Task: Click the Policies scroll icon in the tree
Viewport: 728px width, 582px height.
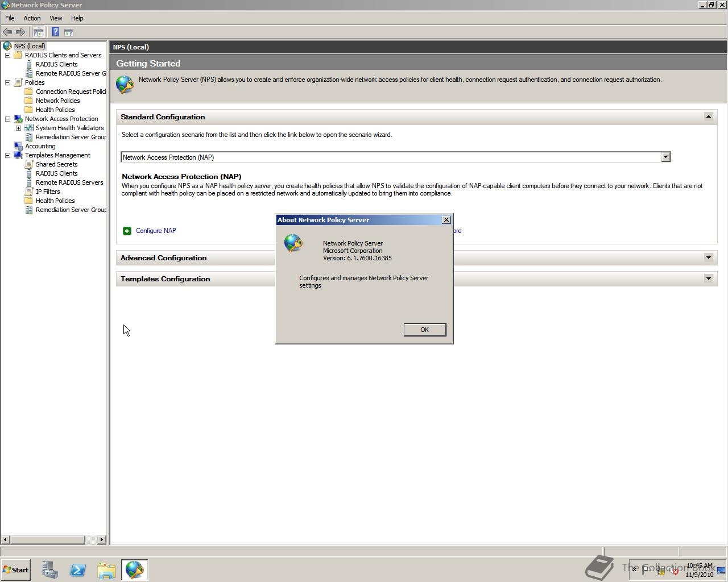Action: 18,82
